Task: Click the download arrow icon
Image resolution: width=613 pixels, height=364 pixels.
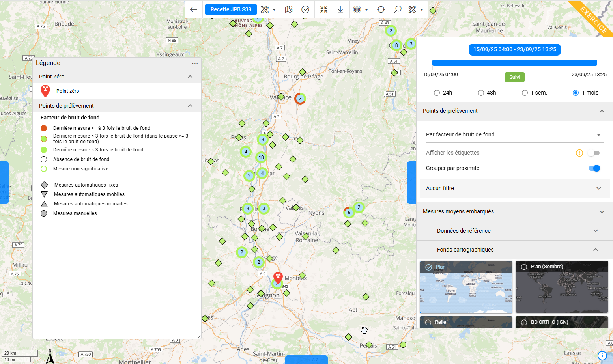Action: 340,9
